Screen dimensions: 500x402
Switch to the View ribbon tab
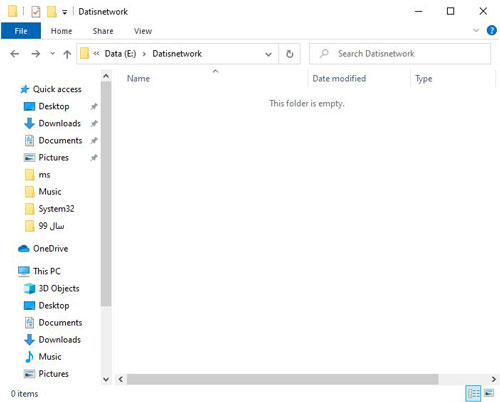point(143,31)
